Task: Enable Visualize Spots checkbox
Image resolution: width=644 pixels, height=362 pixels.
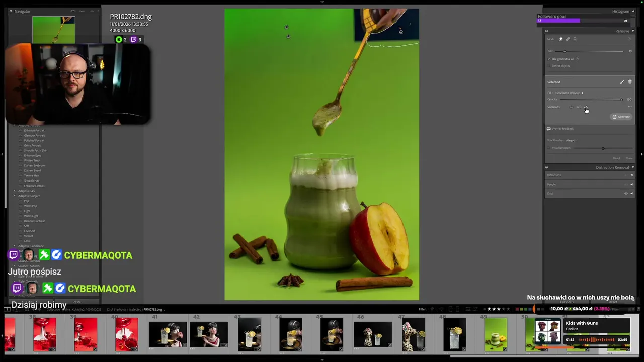Action: coord(549,148)
